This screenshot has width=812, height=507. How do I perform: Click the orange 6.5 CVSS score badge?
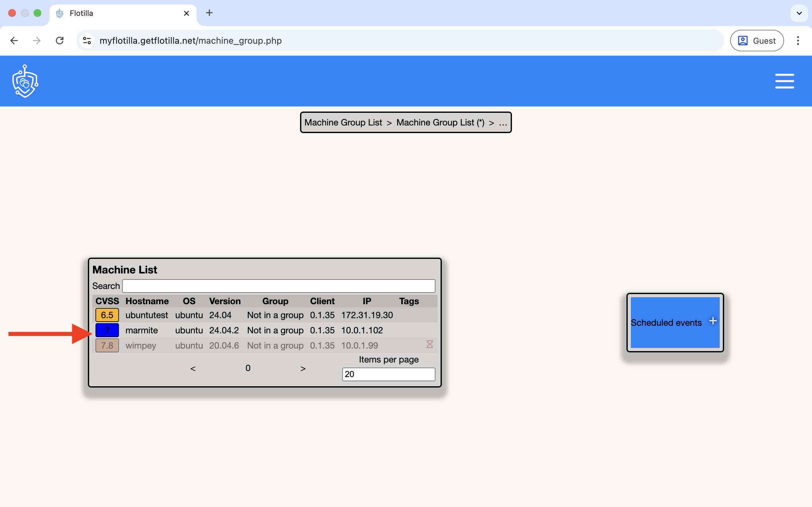pos(107,315)
